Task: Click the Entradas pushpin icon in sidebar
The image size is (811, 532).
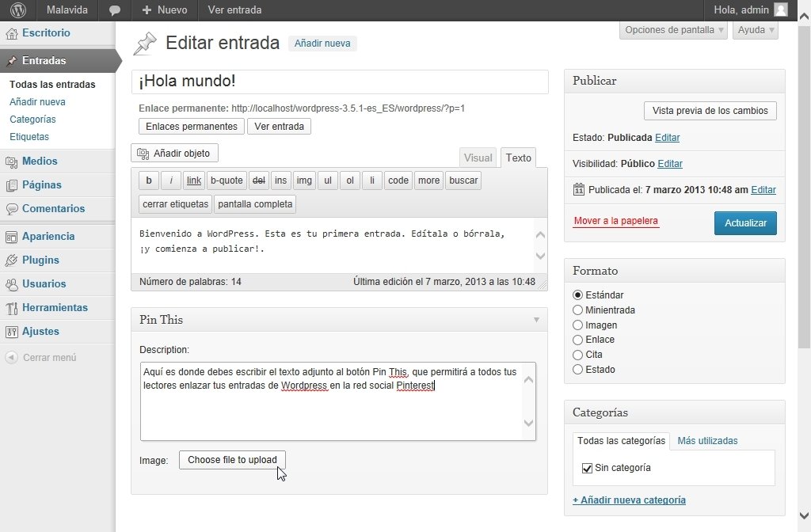Action: point(11,61)
